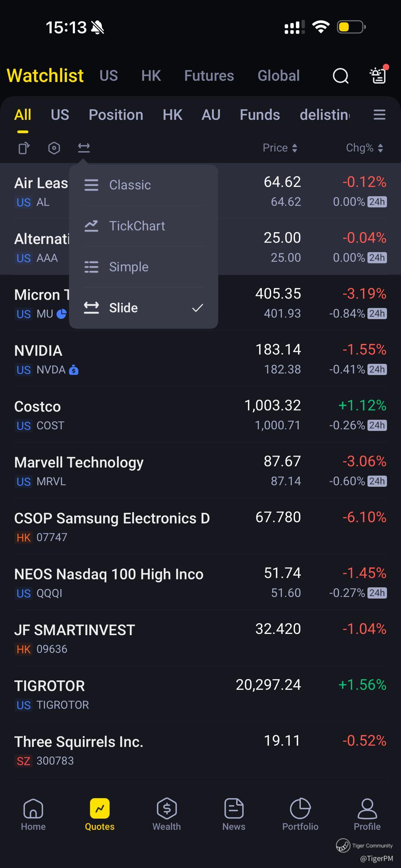Open the hexagon settings icon
This screenshot has width=401, height=868.
coord(54,148)
